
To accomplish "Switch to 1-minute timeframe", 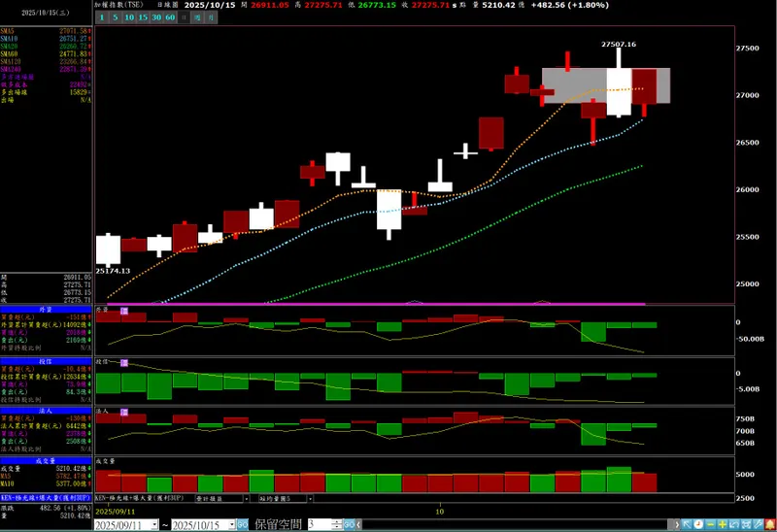I will pyautogui.click(x=102, y=17).
